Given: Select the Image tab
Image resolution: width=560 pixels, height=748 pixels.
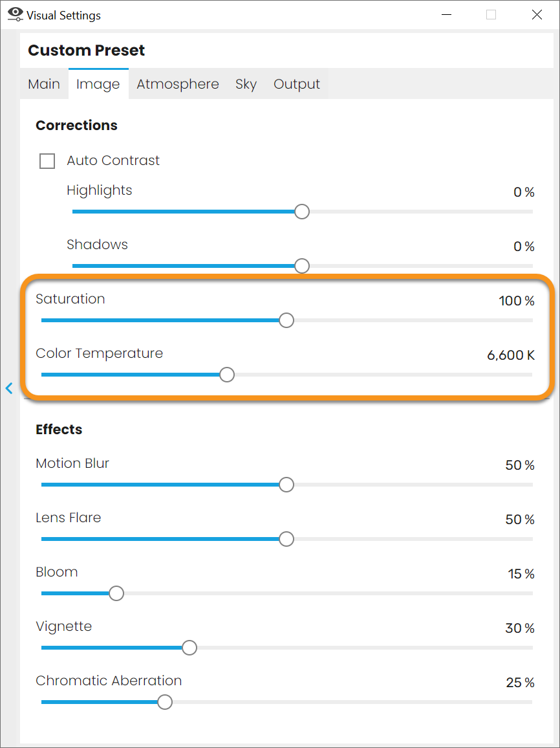Looking at the screenshot, I should [x=98, y=84].
